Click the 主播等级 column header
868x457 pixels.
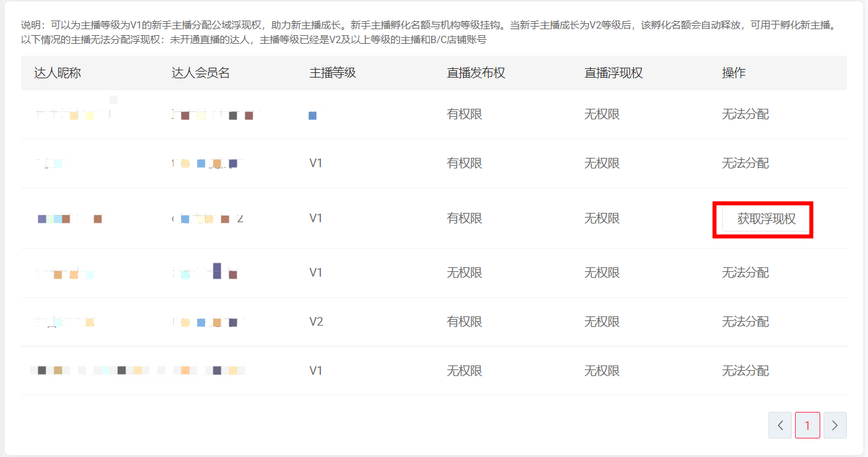(x=333, y=73)
